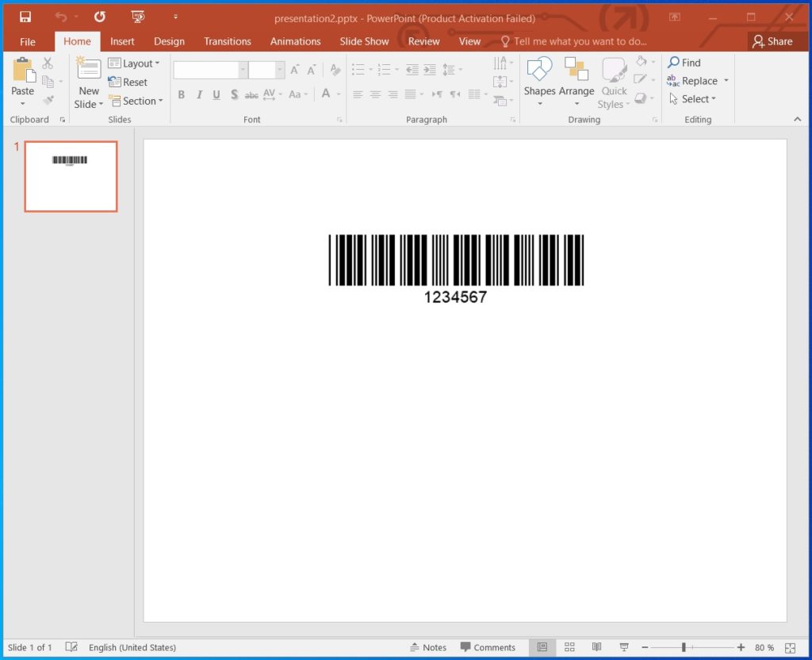
Task: Click the Share button
Action: (x=776, y=41)
